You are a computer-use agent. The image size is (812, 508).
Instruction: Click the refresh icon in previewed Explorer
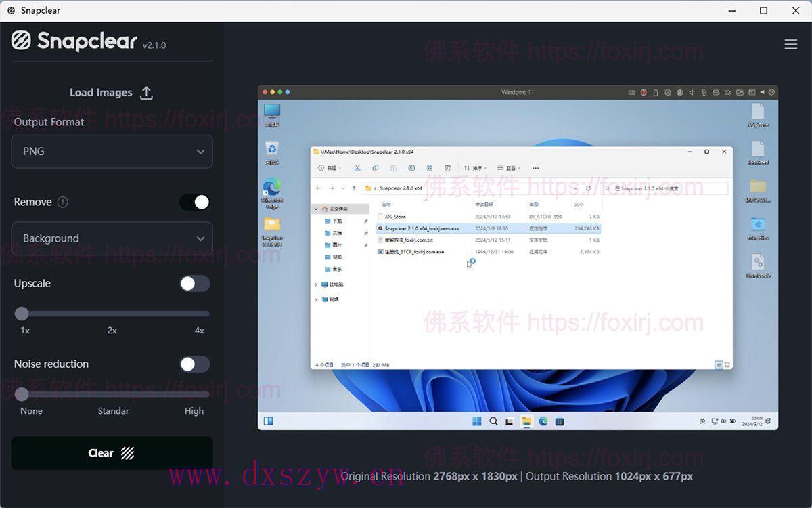[x=588, y=188]
